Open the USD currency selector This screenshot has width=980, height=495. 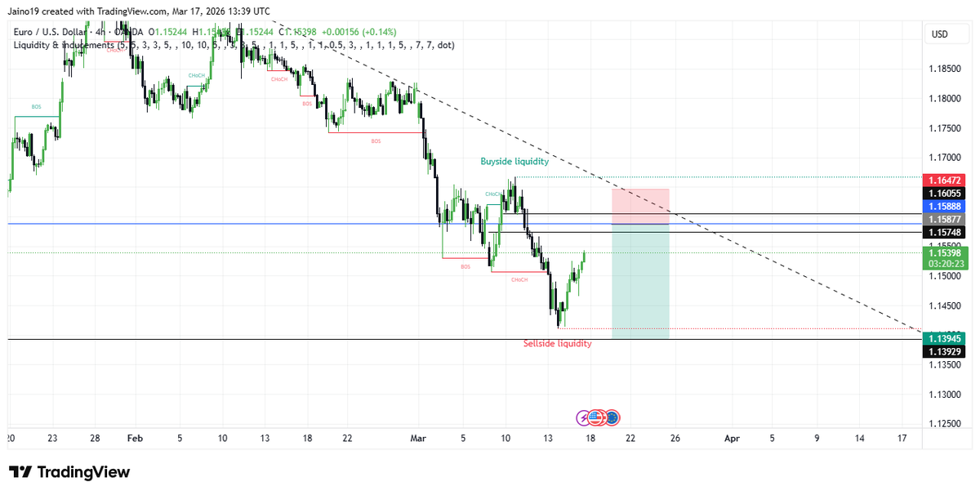coord(946,33)
